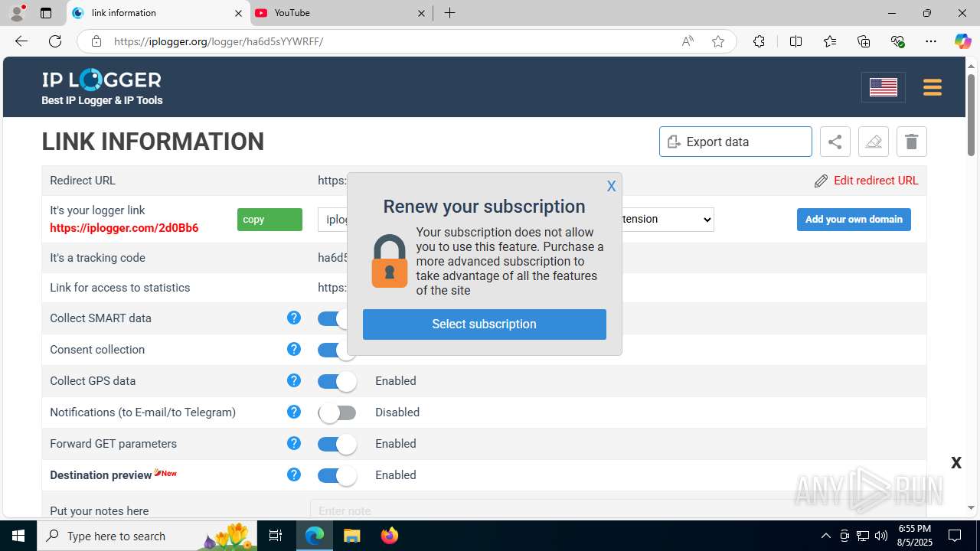Click Add your own domain button
This screenshot has width=980, height=551.
(854, 220)
